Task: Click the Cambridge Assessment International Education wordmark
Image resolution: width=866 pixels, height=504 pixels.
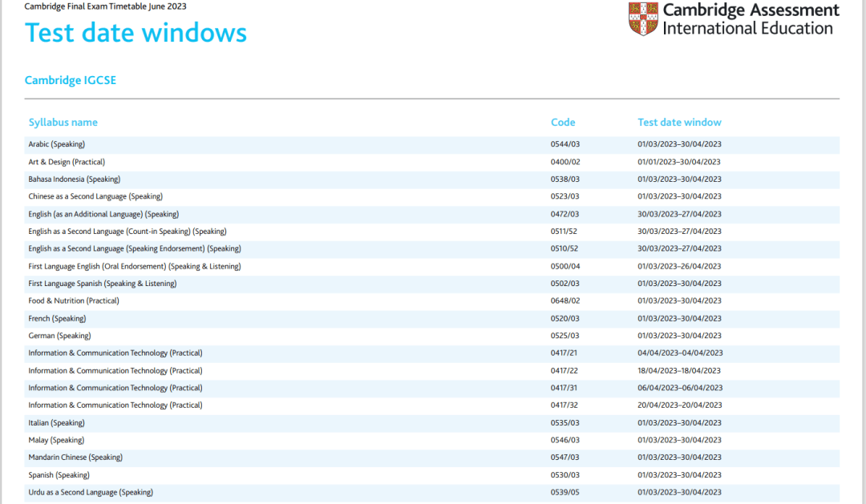Action: pos(751,19)
